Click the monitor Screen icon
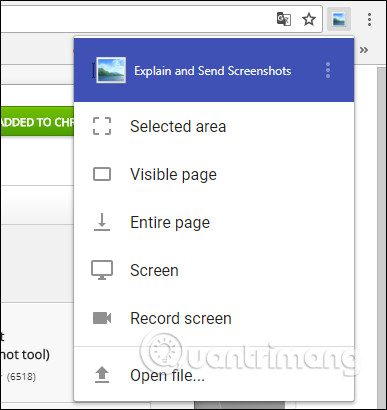 [x=102, y=270]
